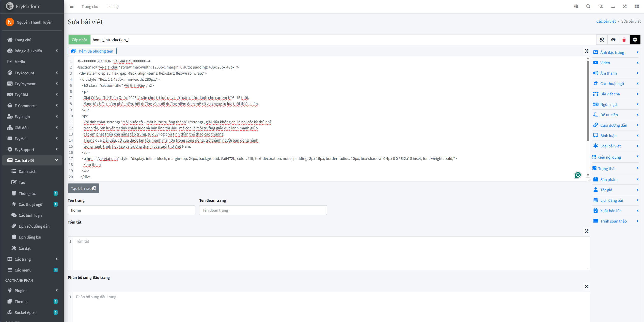Click Tạo bản sao button

83,189
